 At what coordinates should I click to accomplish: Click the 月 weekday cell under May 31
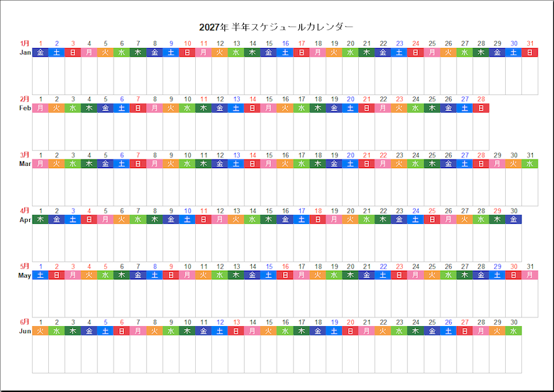click(530, 275)
